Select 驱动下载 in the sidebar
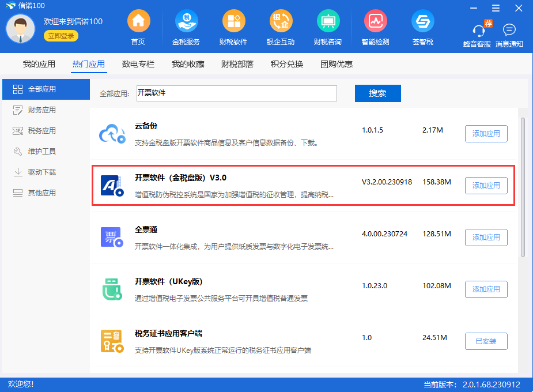 click(x=46, y=172)
